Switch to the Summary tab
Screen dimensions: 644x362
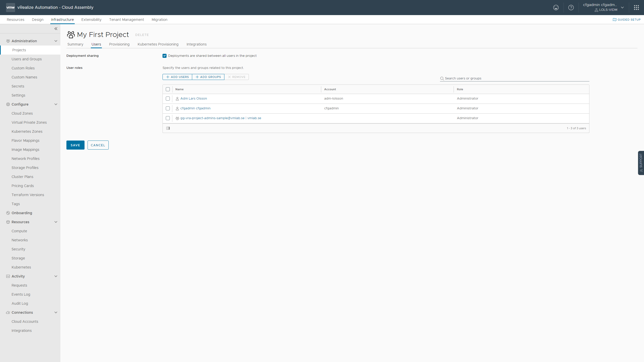coord(75,44)
